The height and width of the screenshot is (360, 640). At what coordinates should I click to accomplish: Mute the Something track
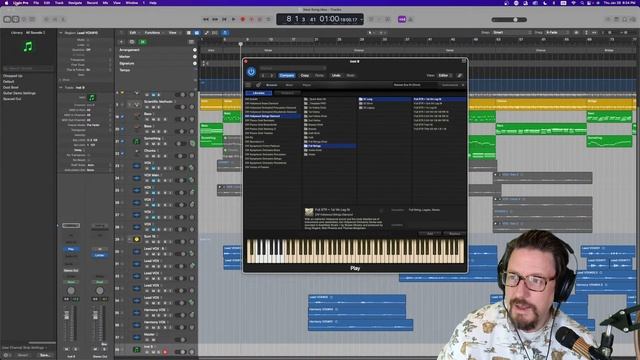click(153, 144)
